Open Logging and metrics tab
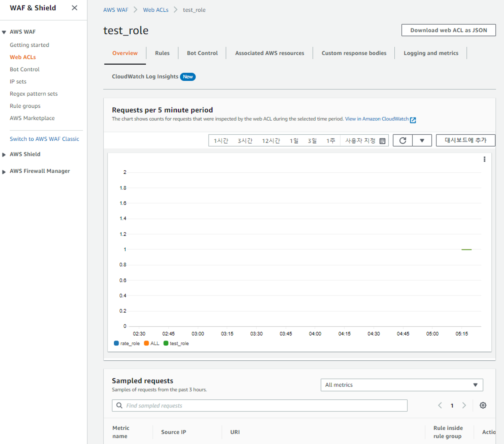Viewport: 504px width, 444px height. tap(431, 53)
